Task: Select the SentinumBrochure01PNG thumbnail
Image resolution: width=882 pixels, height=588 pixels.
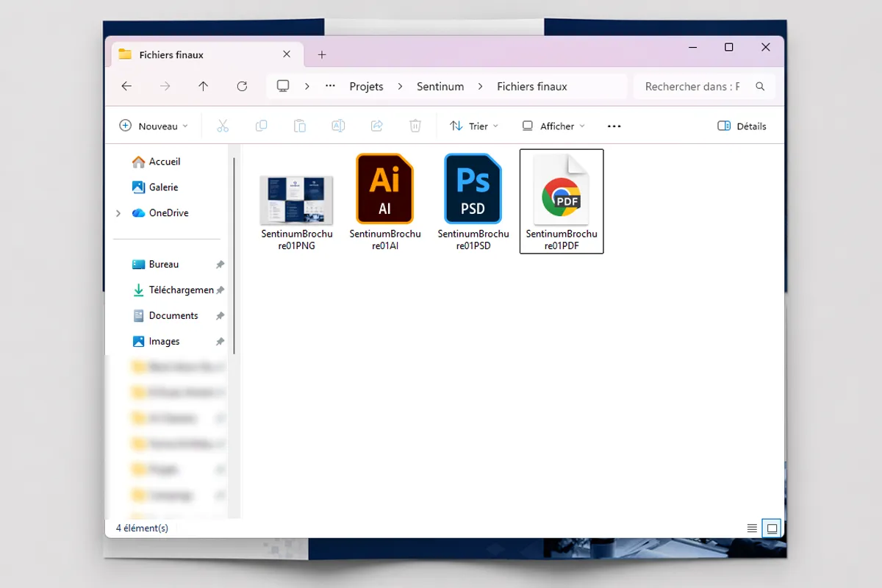Action: click(x=297, y=200)
